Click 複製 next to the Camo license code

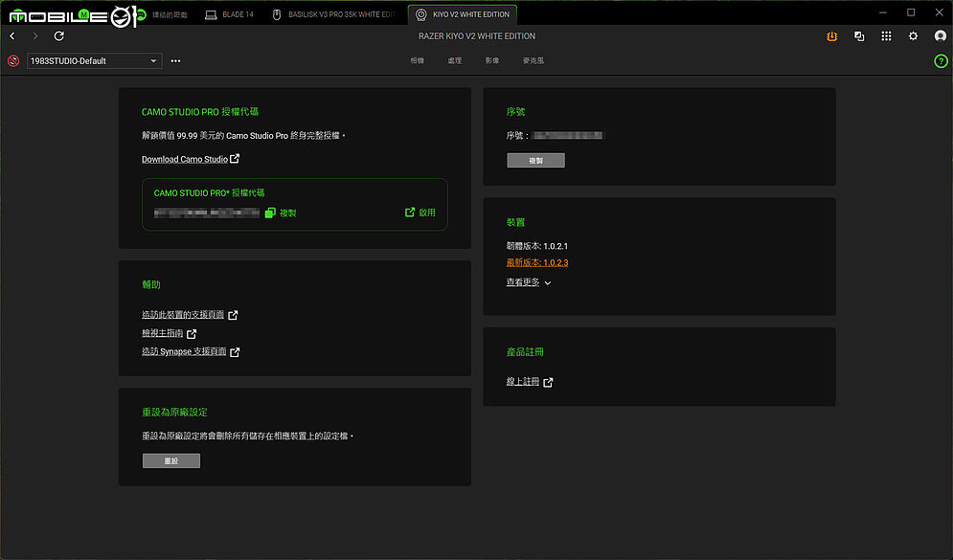[x=287, y=213]
